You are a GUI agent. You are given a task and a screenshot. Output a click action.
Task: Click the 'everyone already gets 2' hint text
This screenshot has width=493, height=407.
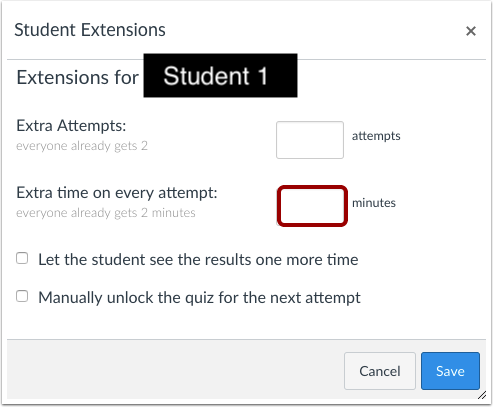coord(82,146)
